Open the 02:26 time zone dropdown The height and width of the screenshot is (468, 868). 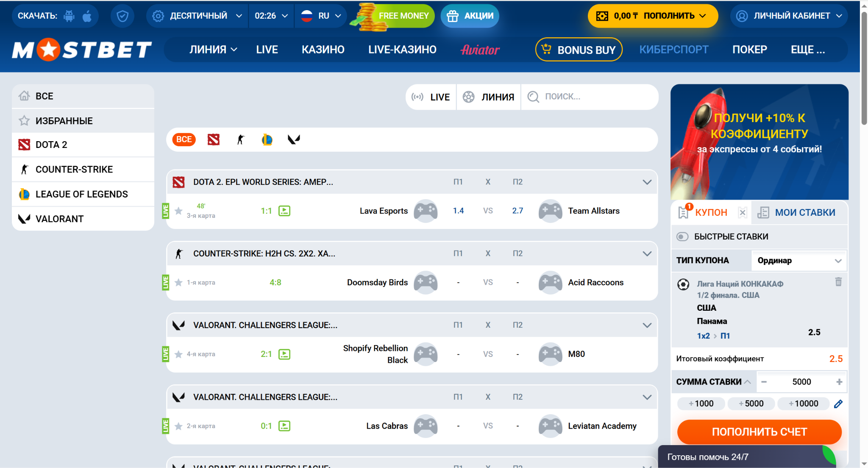pyautogui.click(x=271, y=16)
